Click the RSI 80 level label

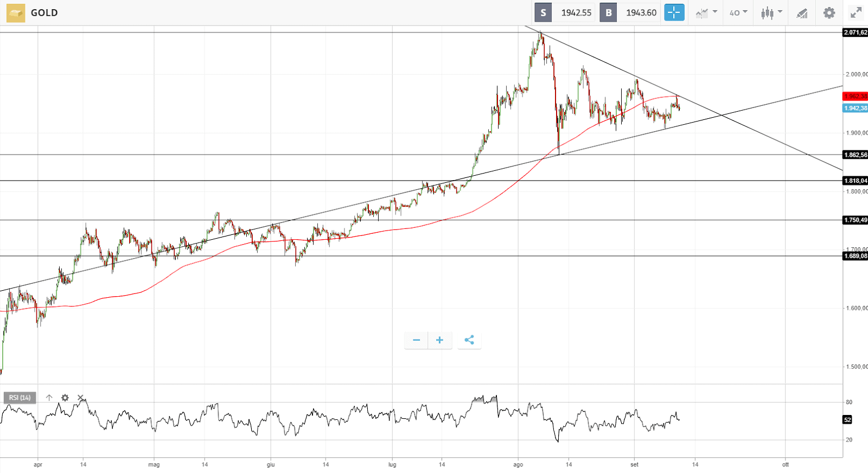(849, 402)
